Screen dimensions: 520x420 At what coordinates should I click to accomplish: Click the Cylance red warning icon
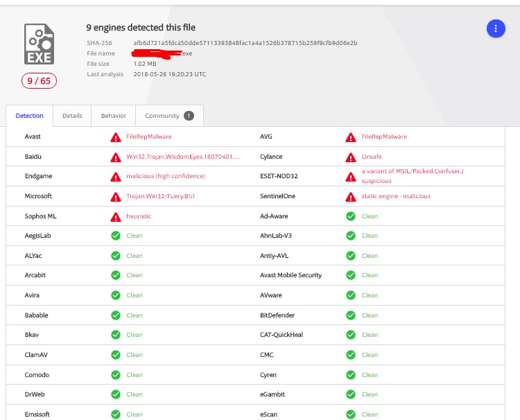pos(351,157)
